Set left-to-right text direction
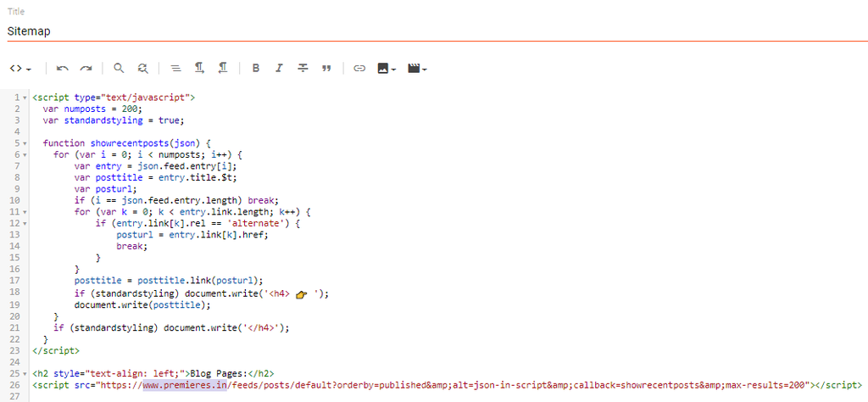Screen dimensions: 868x402 click(x=199, y=68)
